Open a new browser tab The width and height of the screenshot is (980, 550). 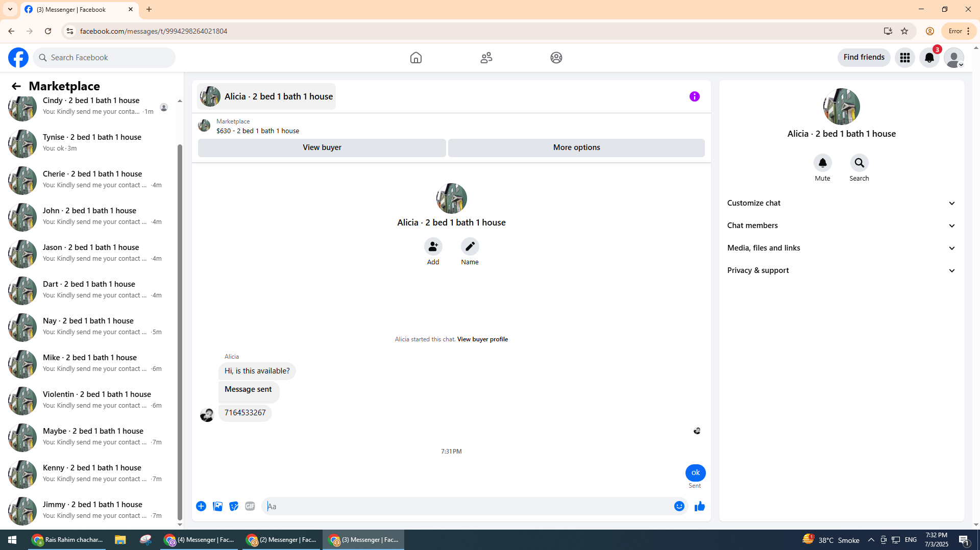[x=149, y=9]
